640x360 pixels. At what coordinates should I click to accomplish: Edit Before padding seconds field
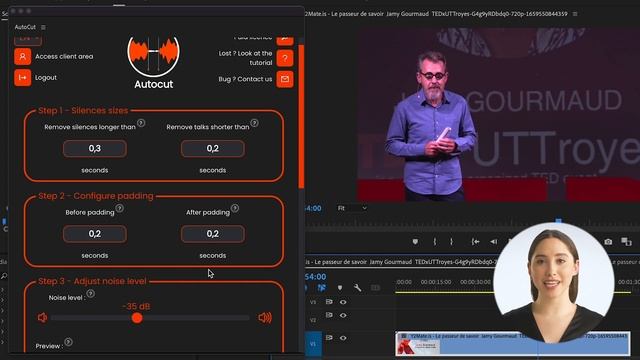pos(95,234)
